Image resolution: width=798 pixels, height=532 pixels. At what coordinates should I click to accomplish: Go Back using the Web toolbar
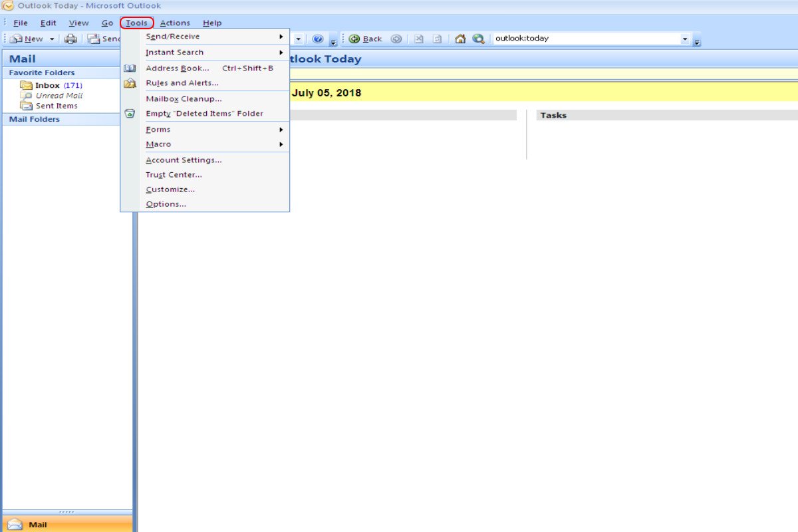coord(366,39)
